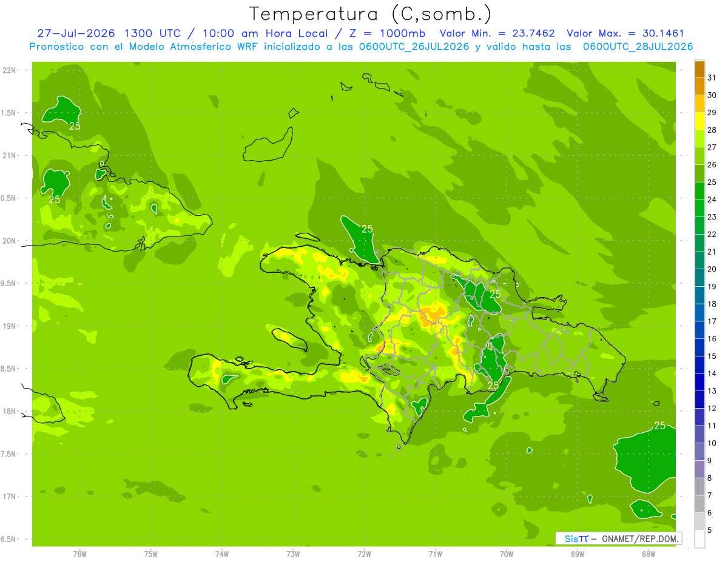Click the legend label 20

coord(712,269)
